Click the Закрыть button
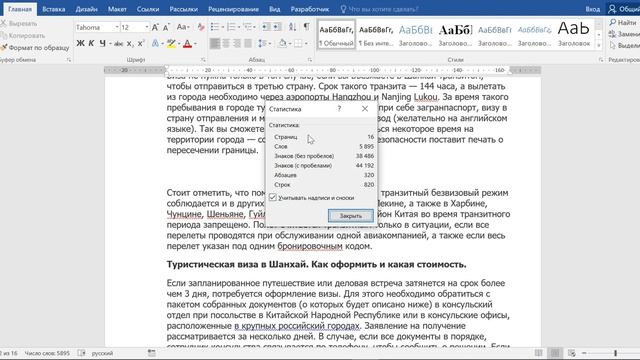Screen dimensions: 640x360 tap(351, 216)
